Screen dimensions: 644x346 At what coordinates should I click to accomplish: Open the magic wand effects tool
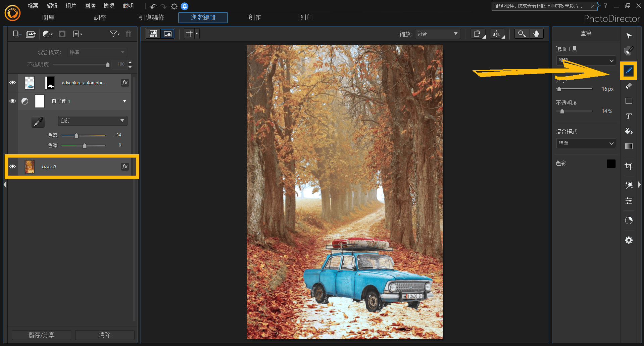[629, 185]
